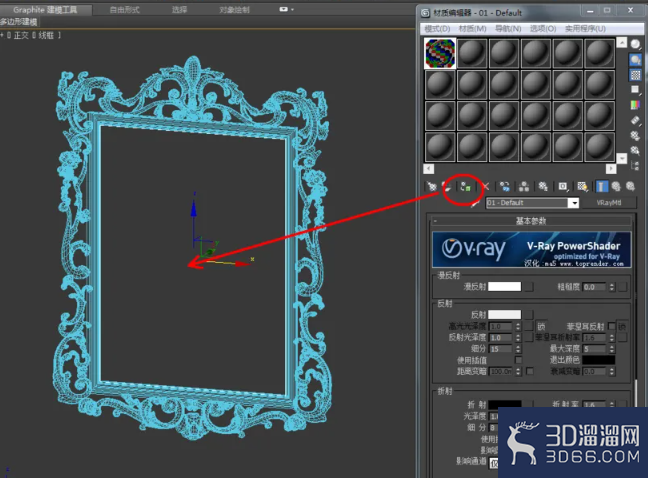Click red X Reset Map/Material icon

click(486, 186)
